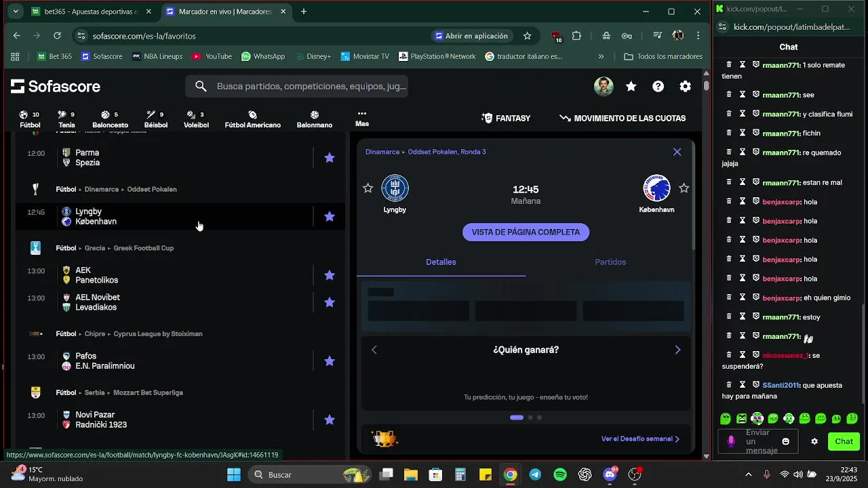Unfavorite the Pafos vs E.N. Paralimniou match

330,361
